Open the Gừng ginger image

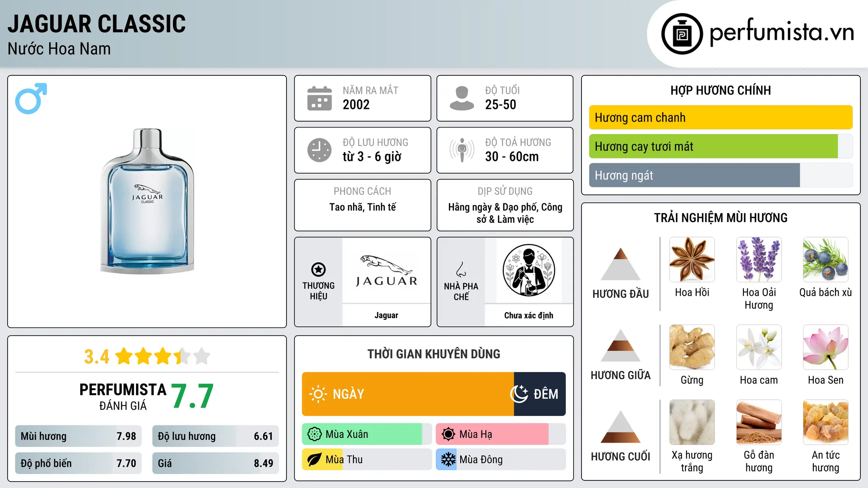[692, 347]
